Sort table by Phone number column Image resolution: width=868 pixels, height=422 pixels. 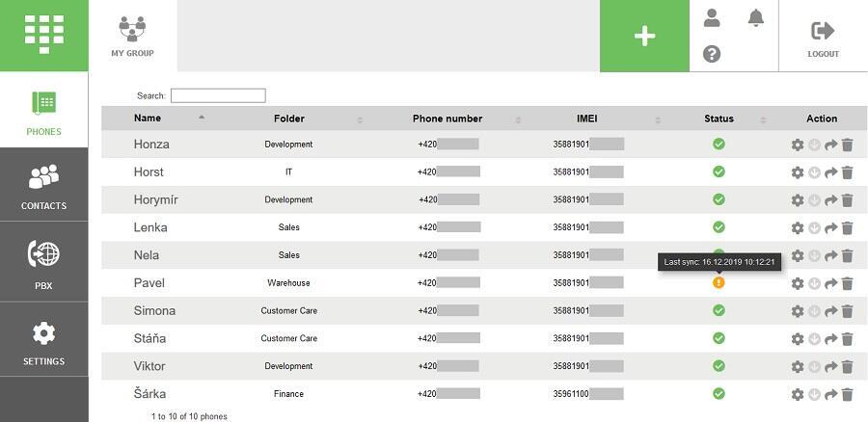[448, 119]
